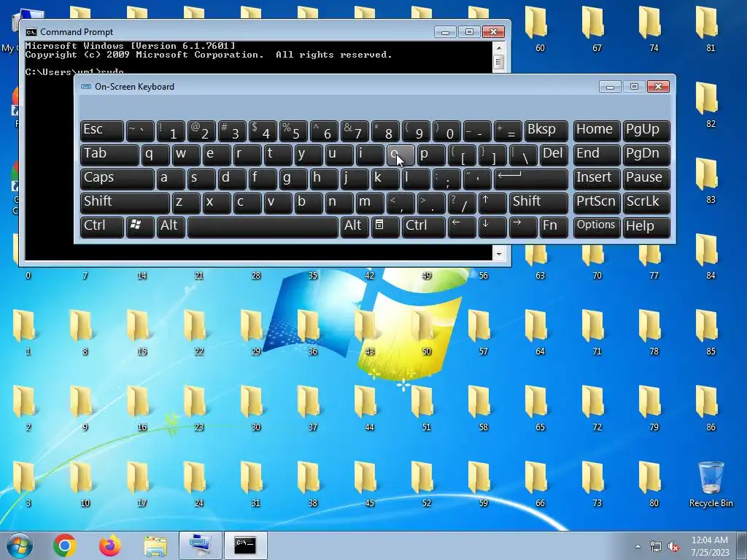Click the muted volume tray icon
This screenshot has height=560, width=747.
click(673, 546)
